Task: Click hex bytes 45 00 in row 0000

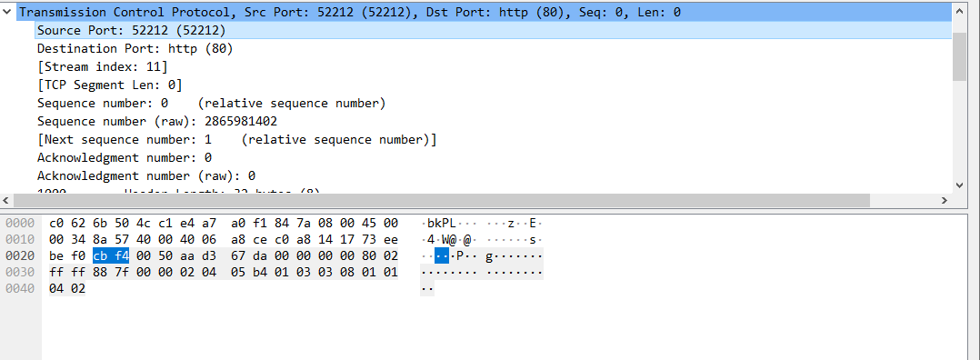Action: pos(380,223)
